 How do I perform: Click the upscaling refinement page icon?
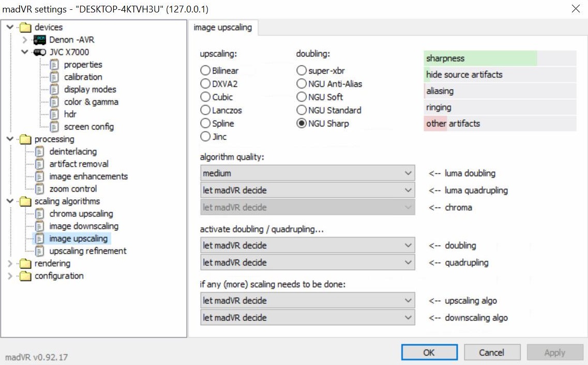(x=39, y=251)
